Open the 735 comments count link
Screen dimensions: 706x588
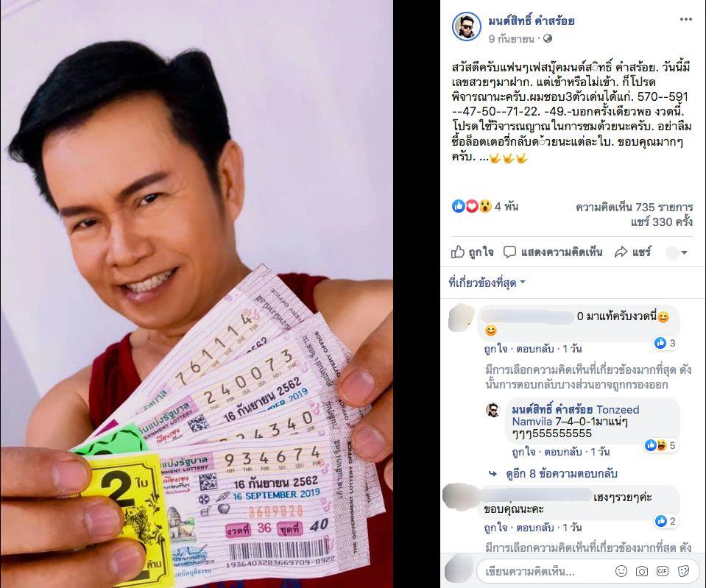[634, 207]
